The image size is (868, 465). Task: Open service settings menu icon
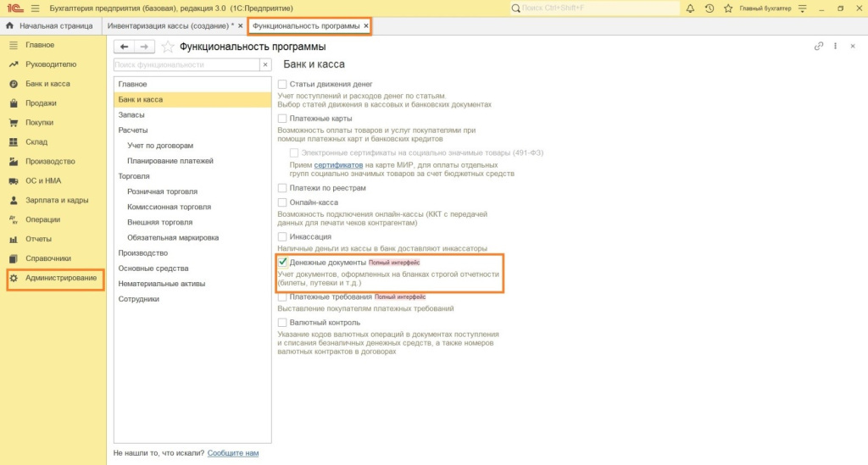pyautogui.click(x=803, y=8)
